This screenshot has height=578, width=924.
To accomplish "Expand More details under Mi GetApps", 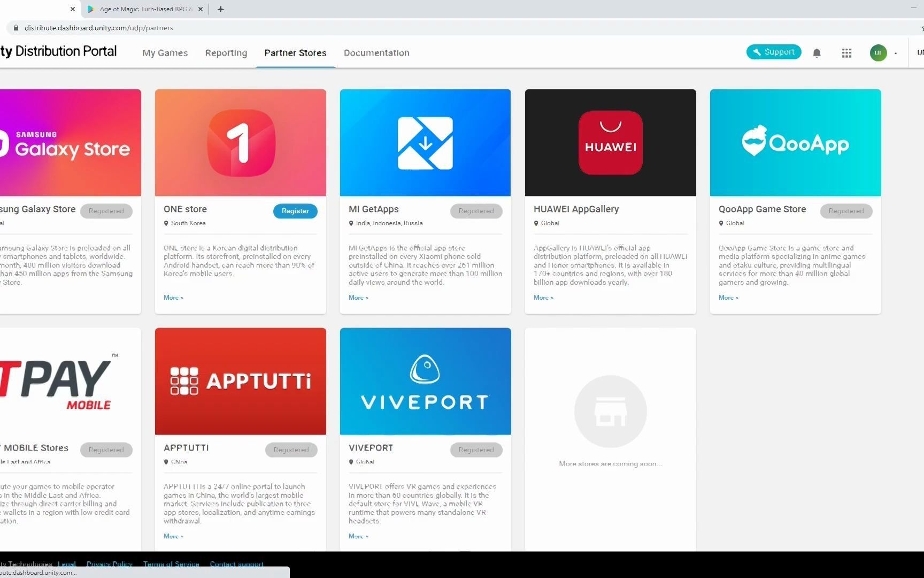I will 357,298.
